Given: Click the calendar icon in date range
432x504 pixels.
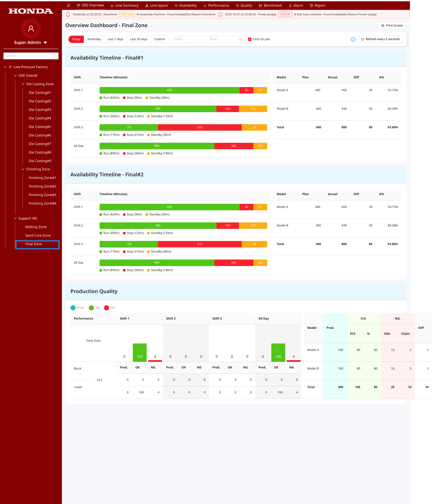Looking at the screenshot, I should point(240,39).
